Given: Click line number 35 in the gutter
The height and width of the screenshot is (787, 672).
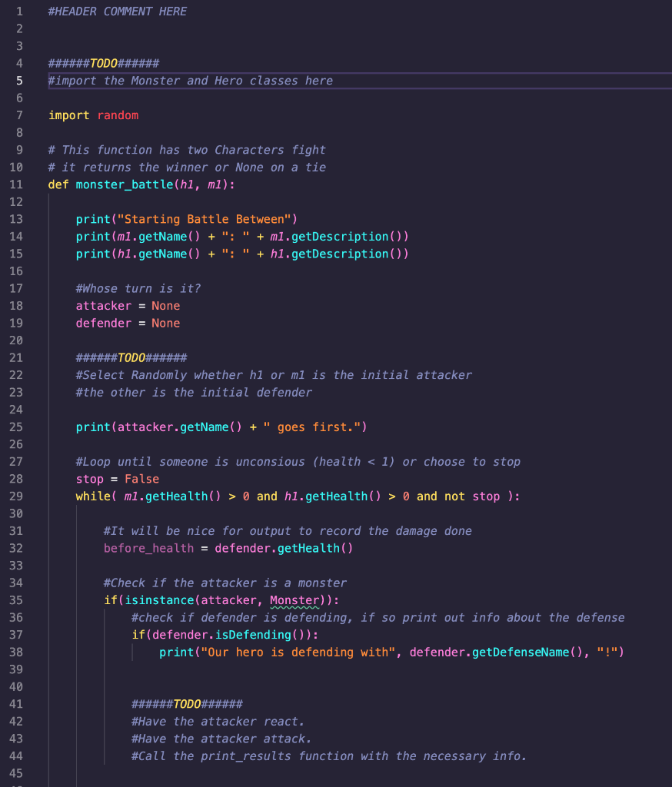Looking at the screenshot, I should [16, 600].
